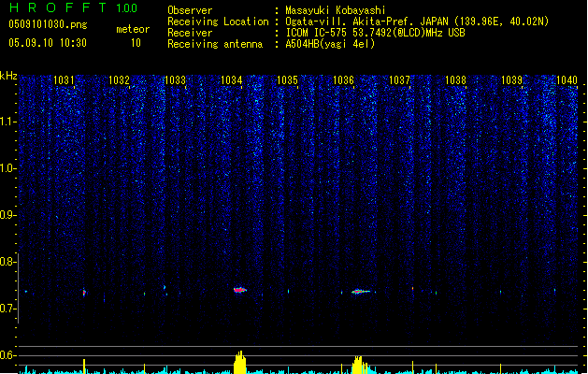Click the elongated meteor echo after 1036

pyautogui.click(x=361, y=291)
